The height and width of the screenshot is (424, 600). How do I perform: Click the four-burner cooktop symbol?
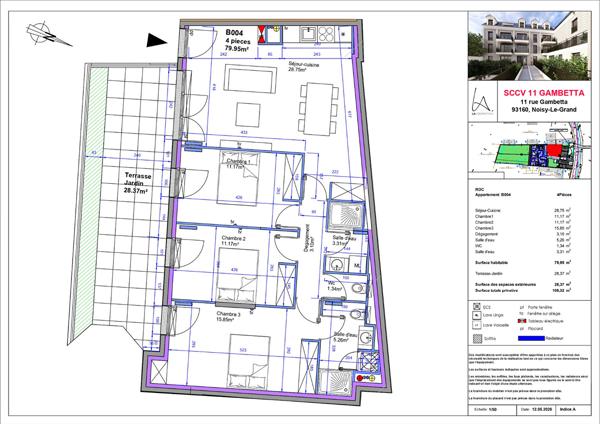tap(326, 34)
